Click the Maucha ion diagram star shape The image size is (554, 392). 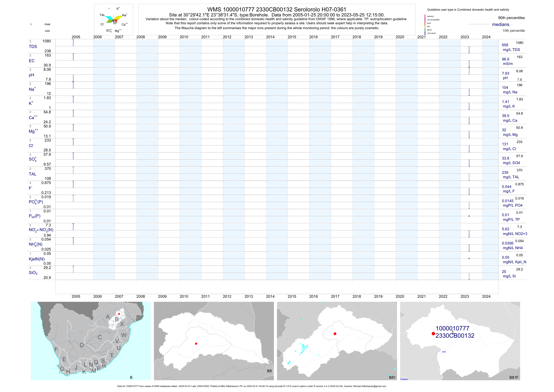tap(114, 19)
